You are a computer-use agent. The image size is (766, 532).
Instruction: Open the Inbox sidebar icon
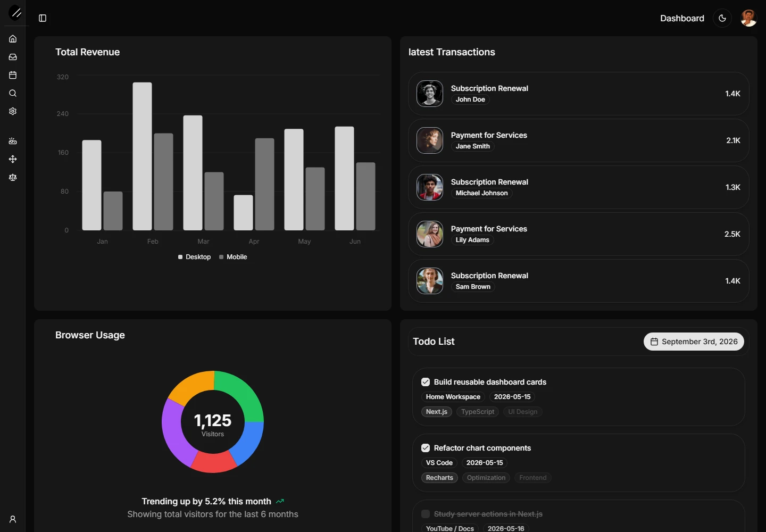click(x=13, y=57)
